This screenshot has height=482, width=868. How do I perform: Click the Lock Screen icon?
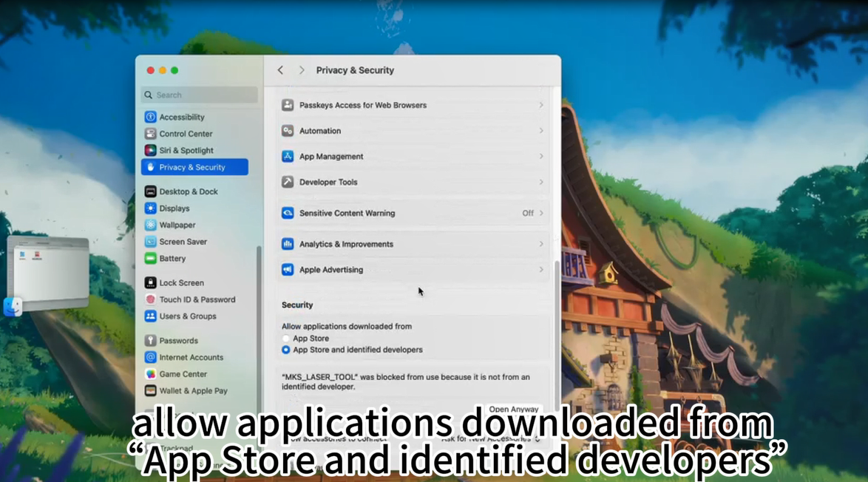[x=150, y=283]
